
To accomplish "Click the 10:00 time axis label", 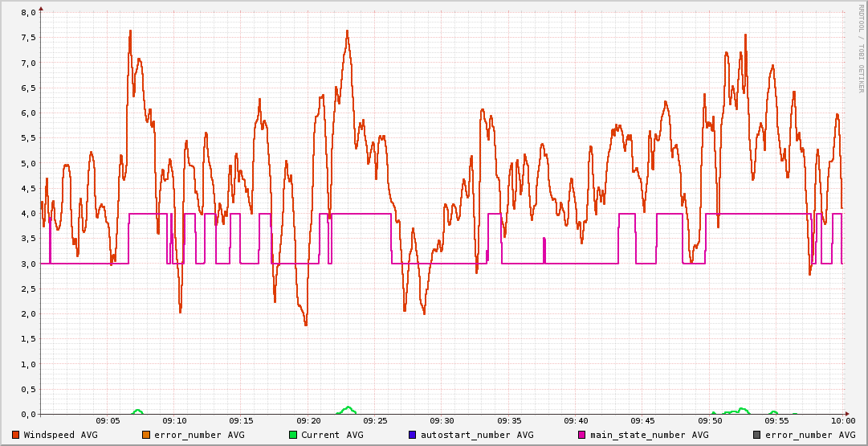I will coord(842,420).
